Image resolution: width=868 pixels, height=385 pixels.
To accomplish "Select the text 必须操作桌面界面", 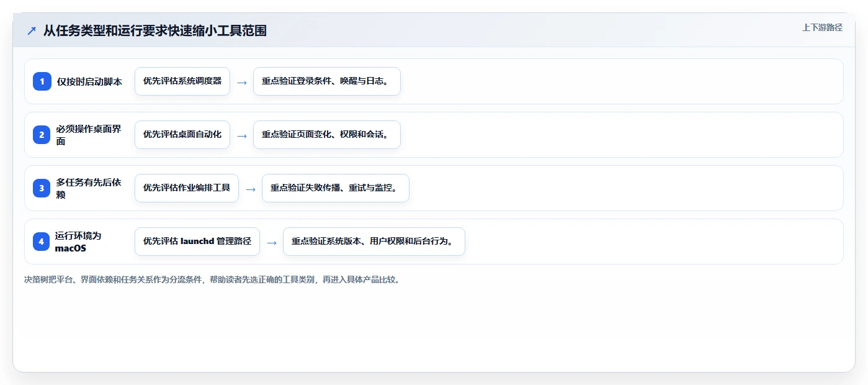I will [x=89, y=135].
